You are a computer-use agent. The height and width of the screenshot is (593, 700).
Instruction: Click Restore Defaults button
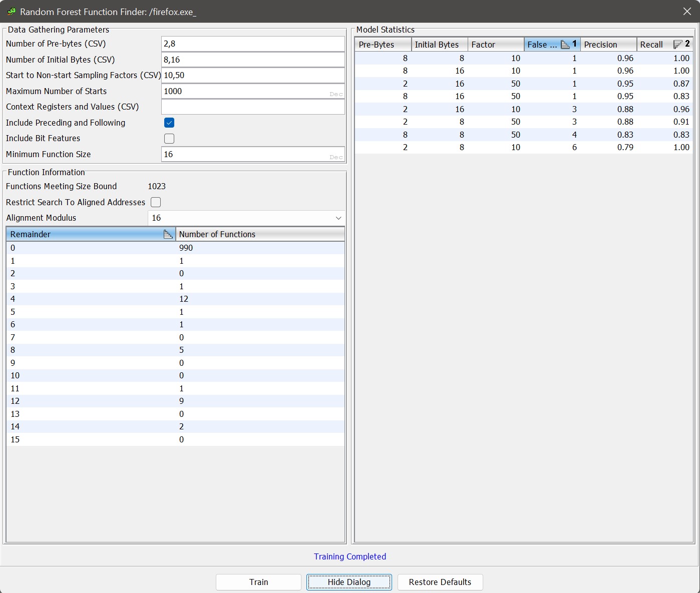[x=440, y=582]
